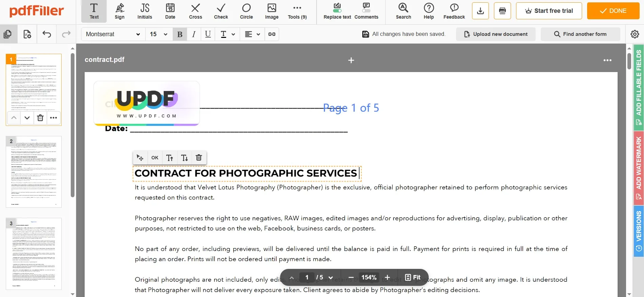
Task: Toggle Underline formatting
Action: pos(208,34)
